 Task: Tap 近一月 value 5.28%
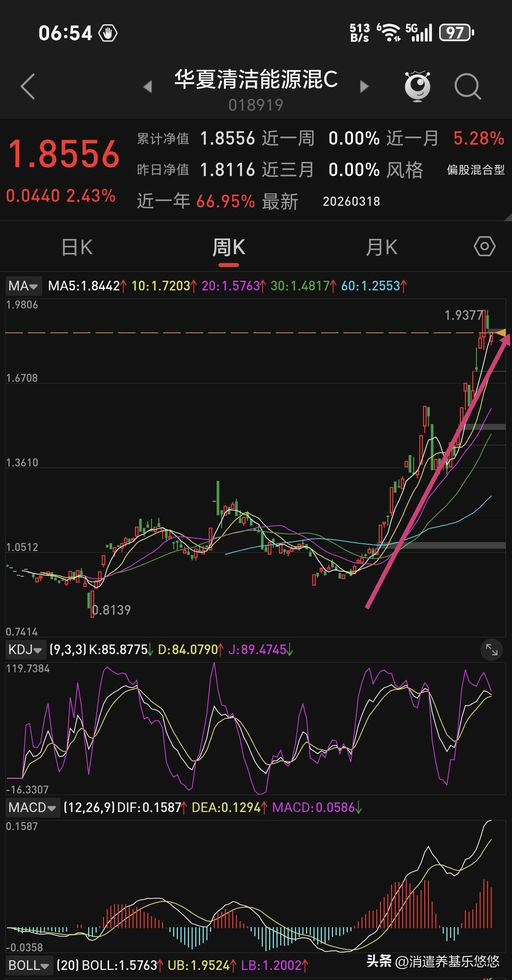pyautogui.click(x=479, y=139)
